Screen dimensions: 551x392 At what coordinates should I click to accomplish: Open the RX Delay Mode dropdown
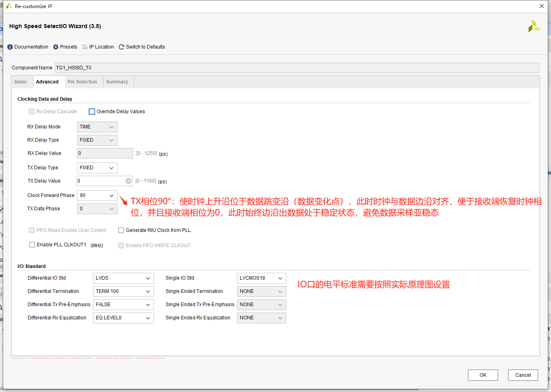click(97, 127)
